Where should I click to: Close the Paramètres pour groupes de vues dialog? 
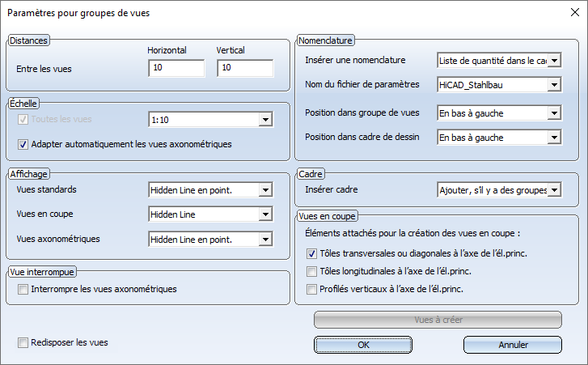(x=574, y=12)
